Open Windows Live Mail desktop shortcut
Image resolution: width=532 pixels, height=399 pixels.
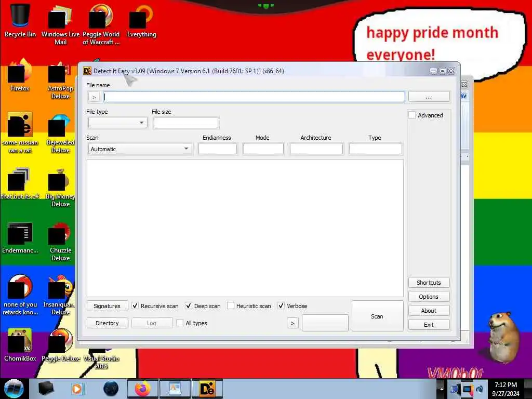[60, 24]
